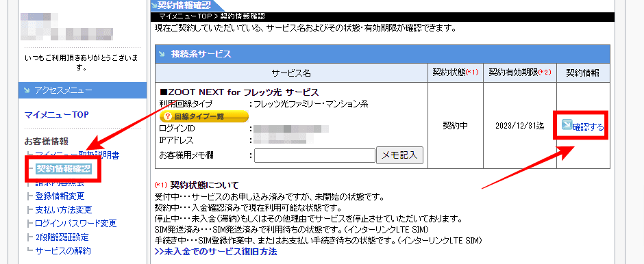The height and width of the screenshot is (264, 644).
Task: Click >>未入金でのサービス復旧方法 link
Action: tap(216, 251)
